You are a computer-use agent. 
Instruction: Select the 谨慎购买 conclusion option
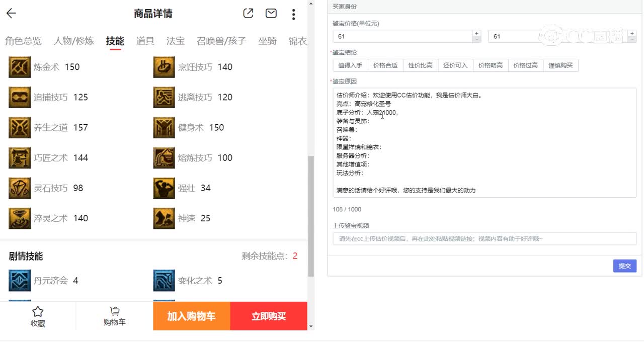561,65
